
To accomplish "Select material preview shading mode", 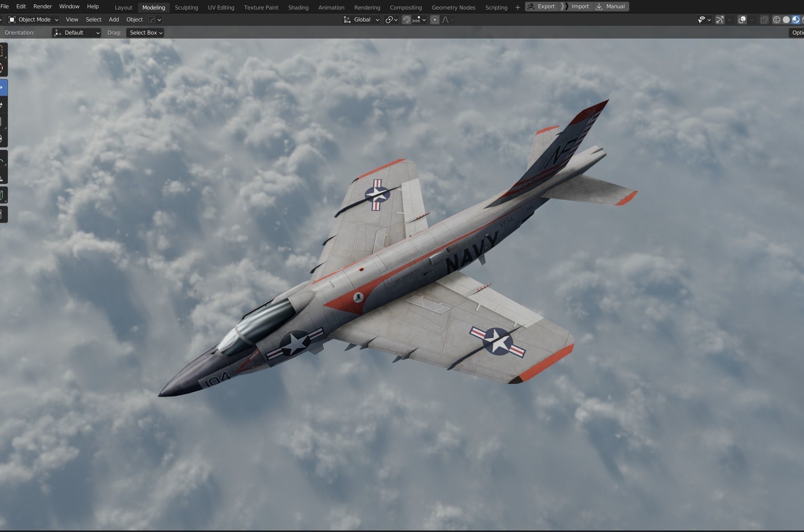I will coord(796,19).
